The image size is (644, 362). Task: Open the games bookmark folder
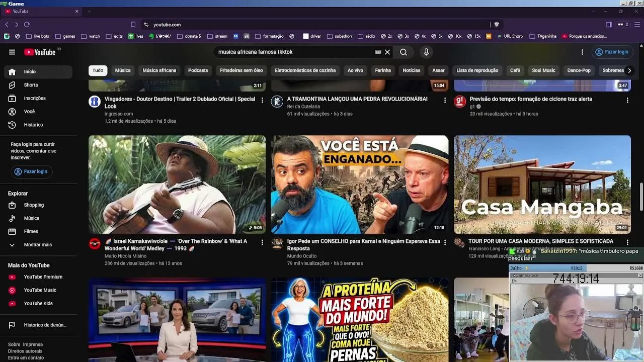65,36
